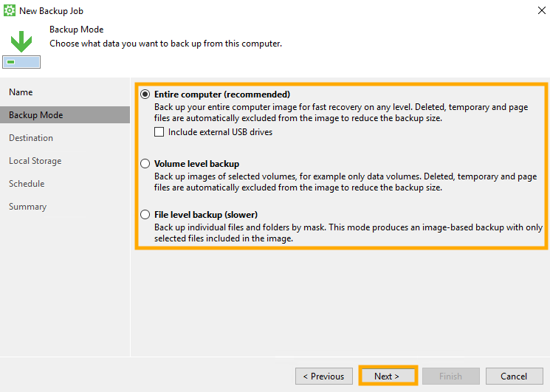
Task: Jump to the Local Storage wizard step
Action: [x=35, y=161]
